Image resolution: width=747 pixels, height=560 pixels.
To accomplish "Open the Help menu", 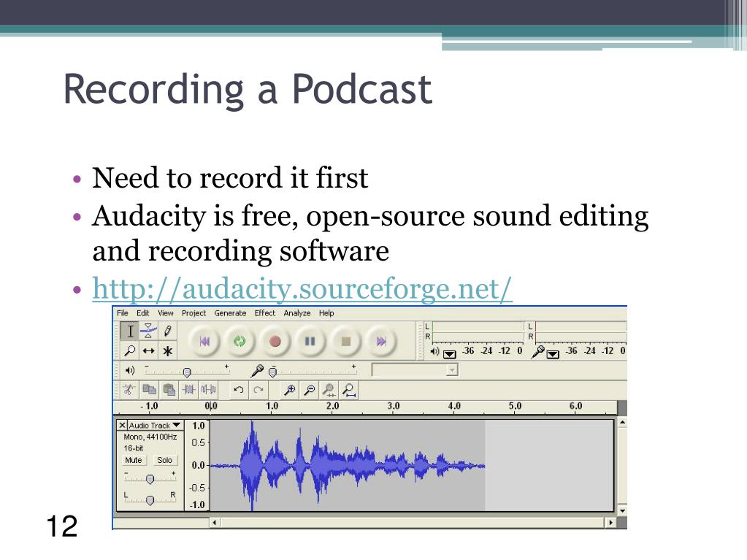I will 326,313.
